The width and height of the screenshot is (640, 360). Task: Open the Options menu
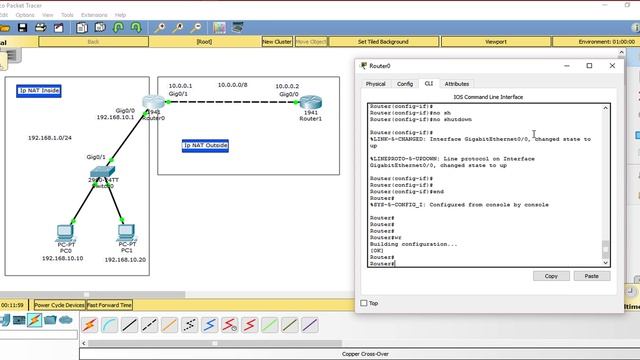pos(25,15)
